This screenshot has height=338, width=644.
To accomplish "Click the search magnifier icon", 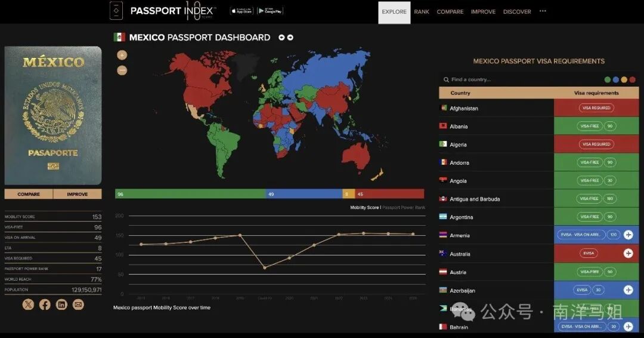I will (446, 80).
